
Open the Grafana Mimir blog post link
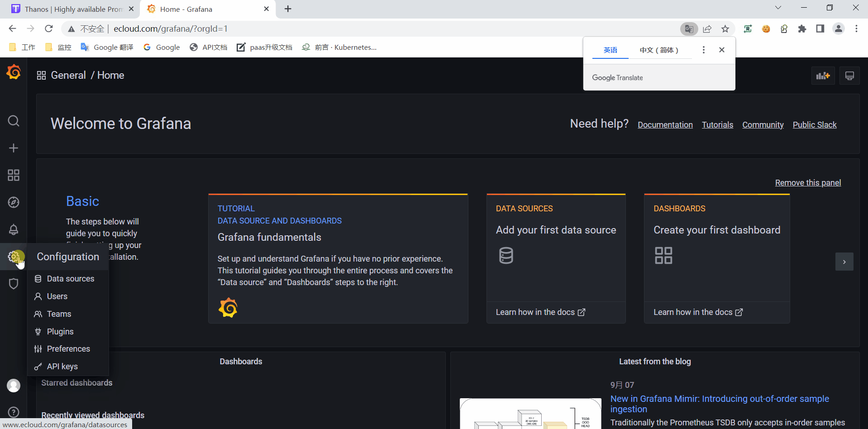coord(720,404)
